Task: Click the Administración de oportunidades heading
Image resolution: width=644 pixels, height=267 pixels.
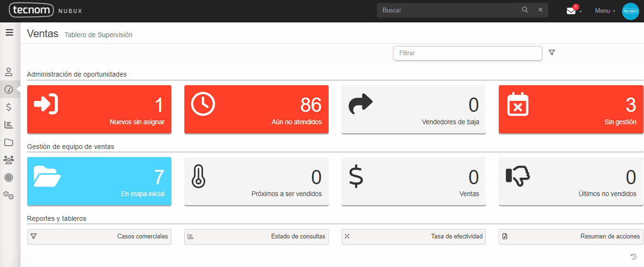Action: point(77,74)
